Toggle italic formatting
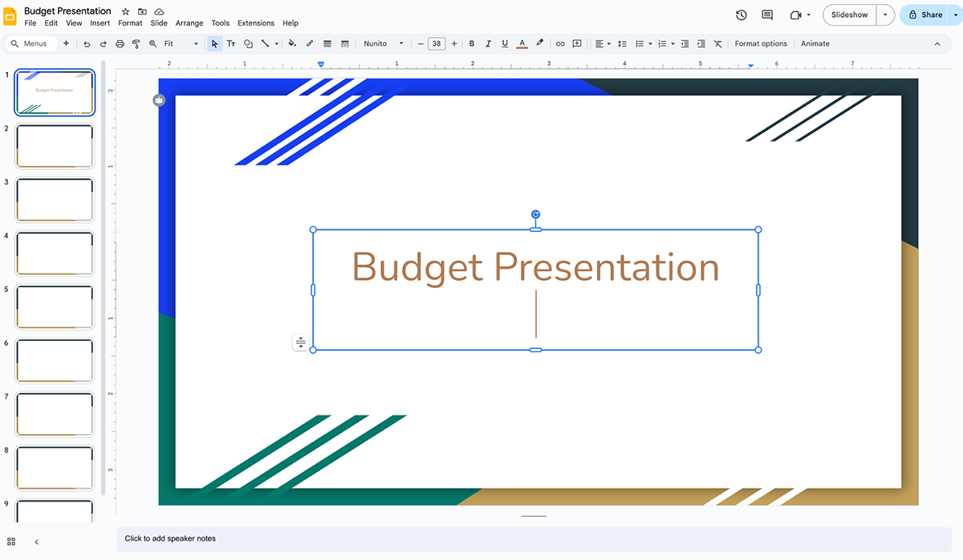963x560 pixels. coord(488,43)
